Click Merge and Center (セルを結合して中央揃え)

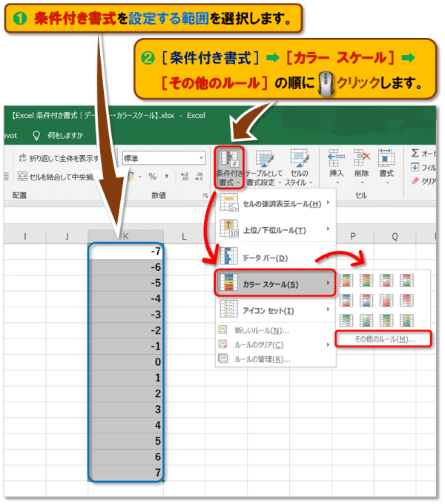(56, 177)
